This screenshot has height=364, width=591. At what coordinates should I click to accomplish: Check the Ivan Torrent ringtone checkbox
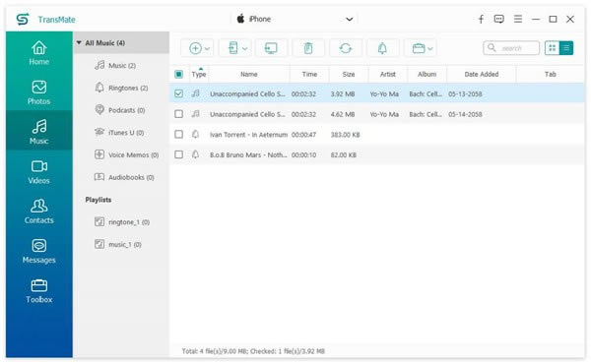pyautogui.click(x=178, y=135)
